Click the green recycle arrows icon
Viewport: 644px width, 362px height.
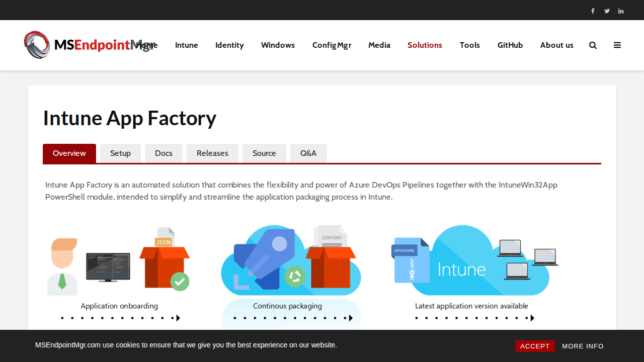point(295,277)
